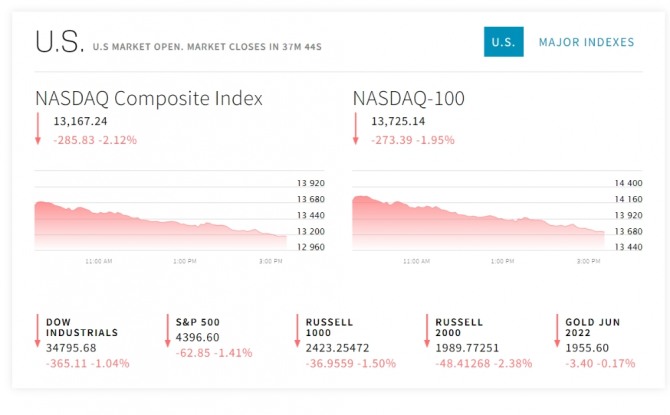The image size is (670, 415).
Task: Click the NASDAQ Composite -285.83 -2.12% change
Action: click(94, 140)
